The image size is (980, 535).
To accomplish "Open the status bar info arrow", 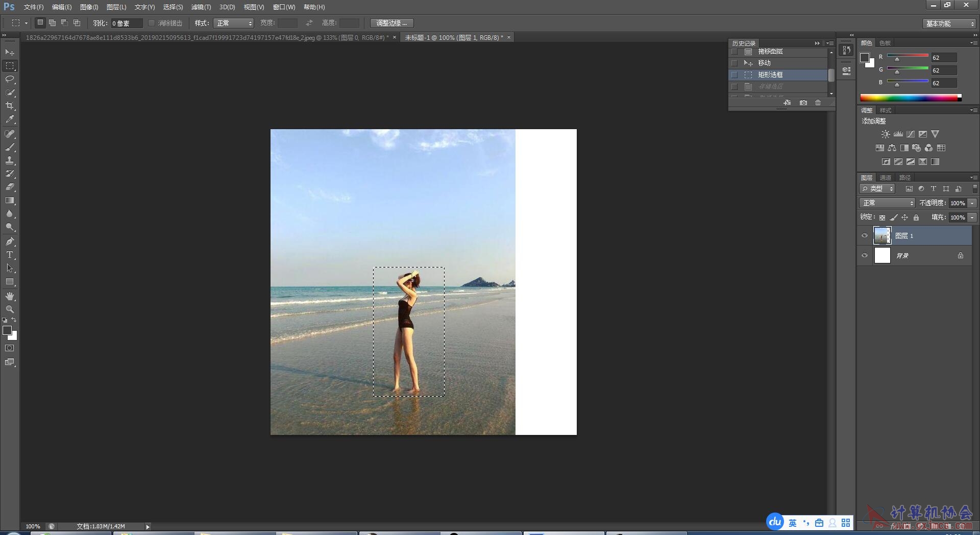I will pyautogui.click(x=148, y=526).
